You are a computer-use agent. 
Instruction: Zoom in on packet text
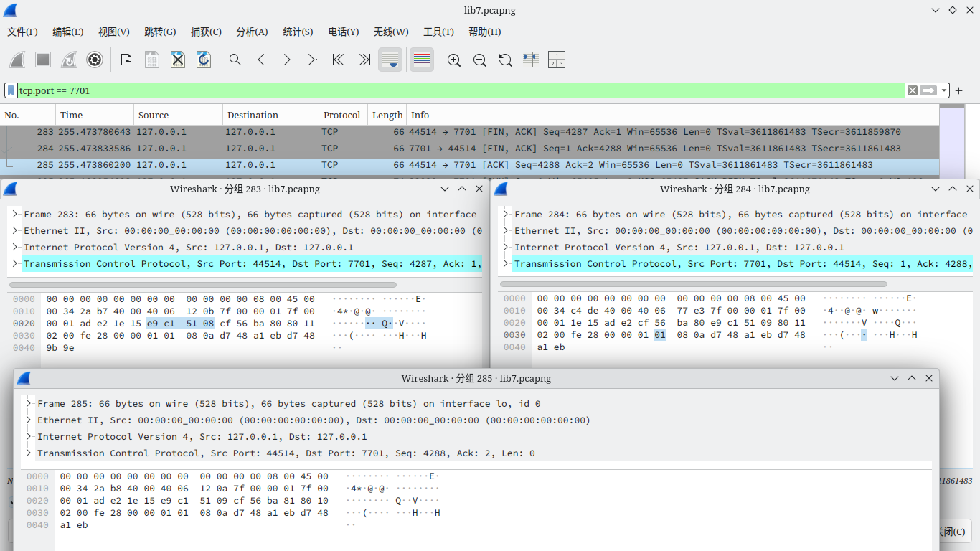pyautogui.click(x=453, y=60)
